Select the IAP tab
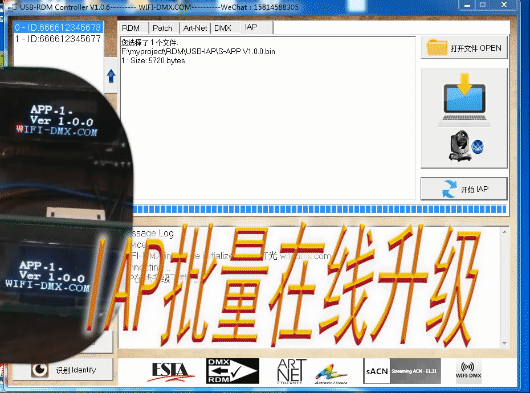Image resolution: width=530 pixels, height=393 pixels. [x=256, y=27]
